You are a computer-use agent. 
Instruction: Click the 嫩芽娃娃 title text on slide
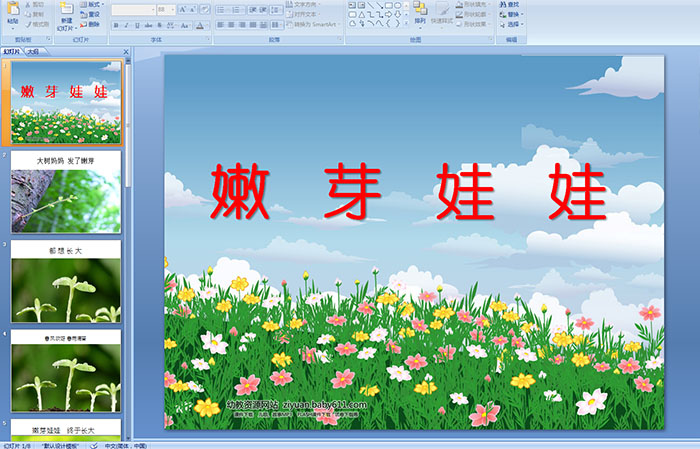[408, 191]
